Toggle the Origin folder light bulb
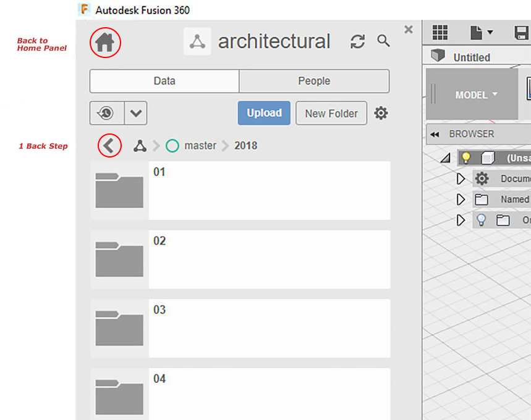The width and height of the screenshot is (531, 420). (x=481, y=220)
